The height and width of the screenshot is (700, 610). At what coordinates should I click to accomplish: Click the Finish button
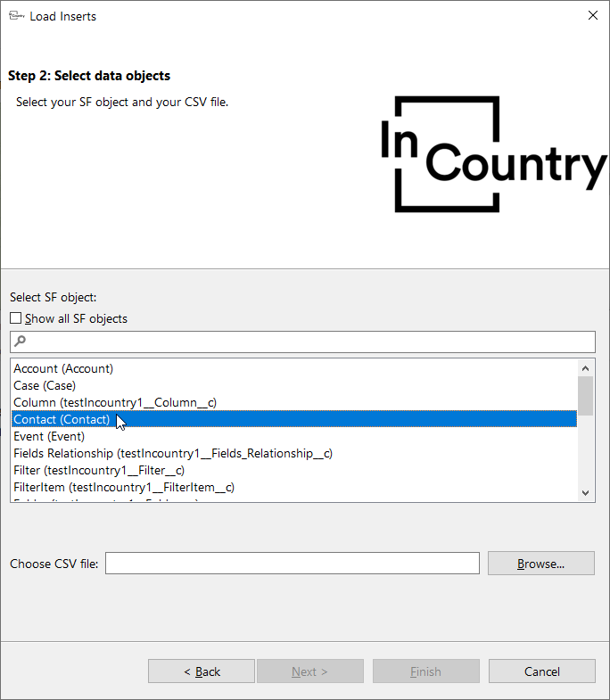pos(426,671)
